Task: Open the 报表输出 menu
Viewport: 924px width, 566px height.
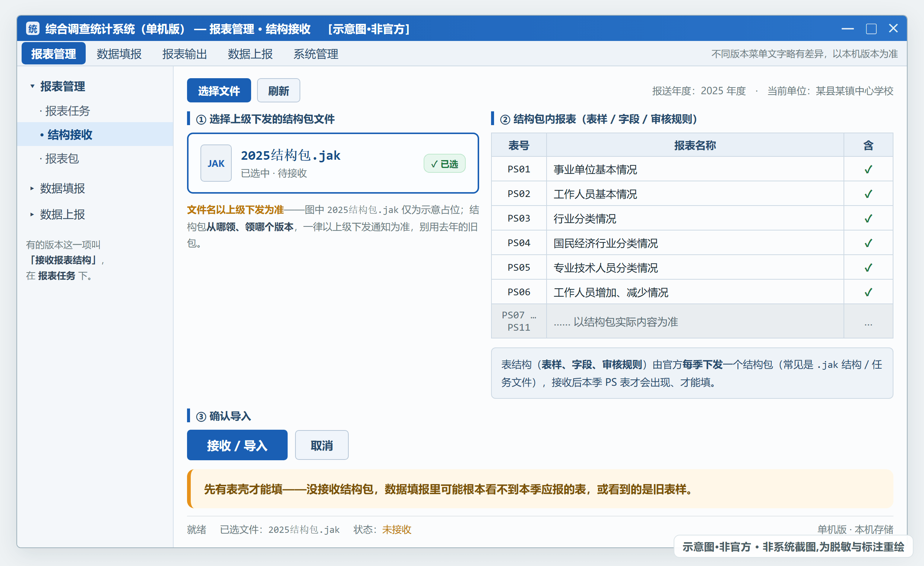Action: click(184, 54)
